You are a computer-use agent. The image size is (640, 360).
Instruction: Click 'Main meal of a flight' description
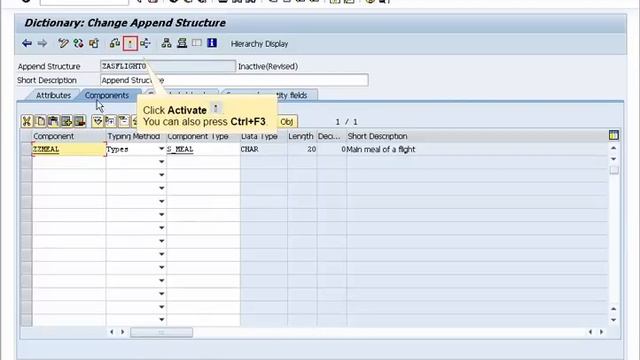(381, 149)
